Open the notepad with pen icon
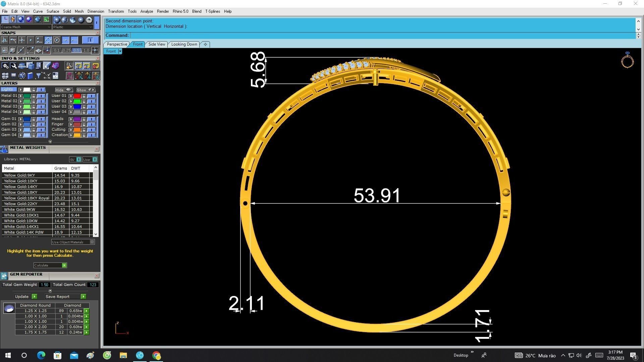 coord(47,66)
